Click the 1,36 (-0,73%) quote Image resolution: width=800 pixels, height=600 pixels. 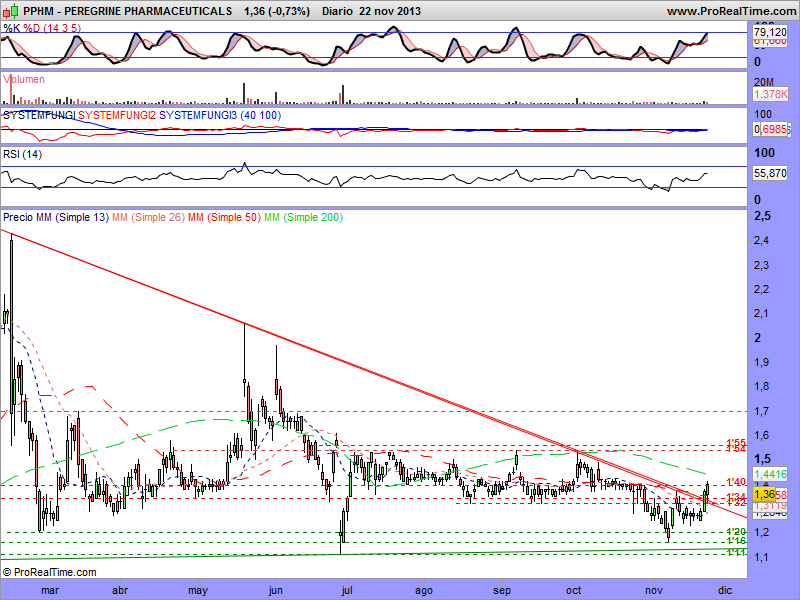[277, 11]
